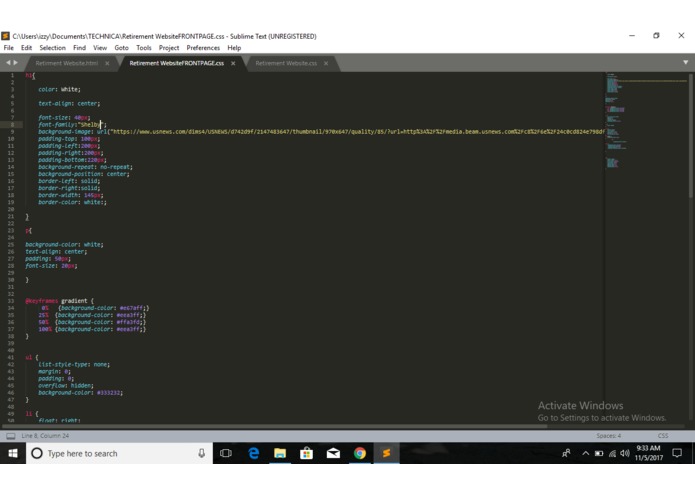The width and height of the screenshot is (695, 494).
Task: Open the Action Center notifications icon
Action: coord(677,453)
